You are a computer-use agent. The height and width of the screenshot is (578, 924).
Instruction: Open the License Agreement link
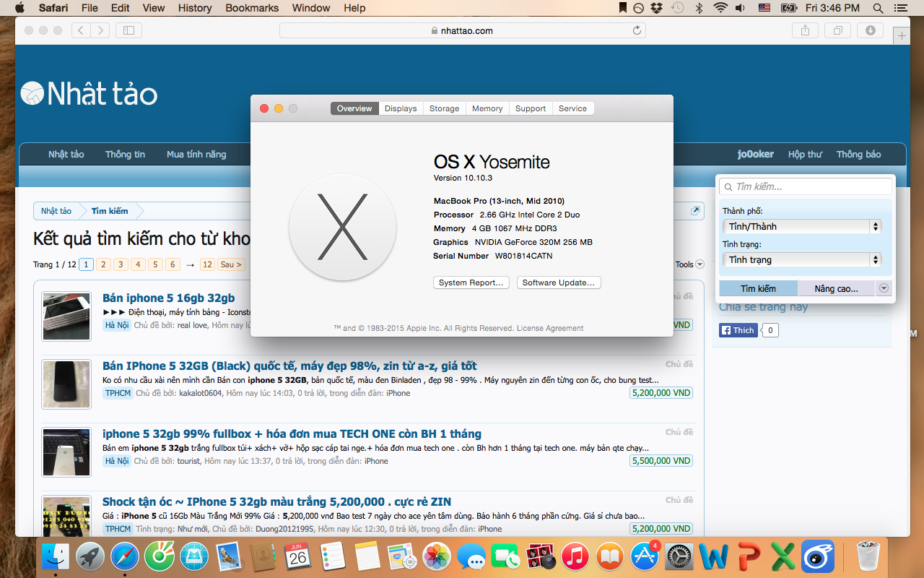pos(550,328)
